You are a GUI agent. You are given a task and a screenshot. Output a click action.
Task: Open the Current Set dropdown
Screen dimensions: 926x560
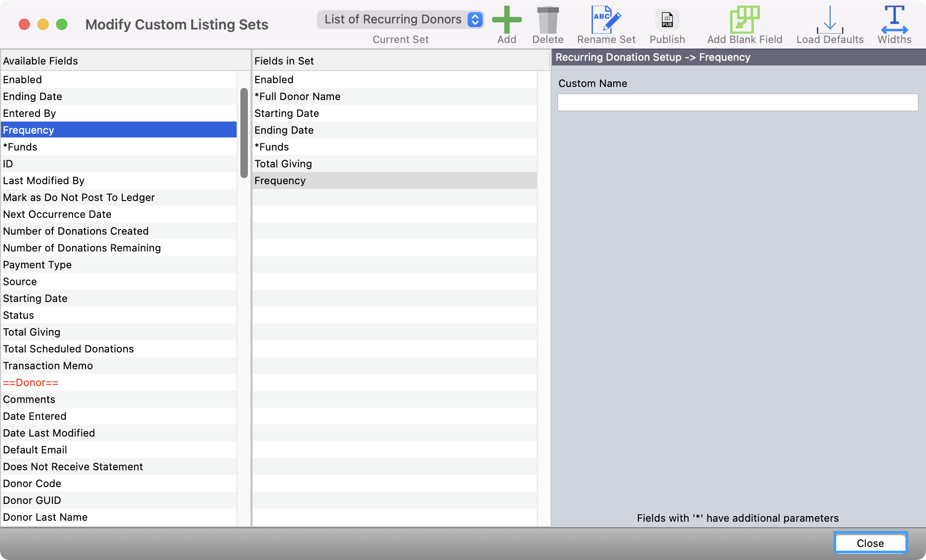pyautogui.click(x=400, y=20)
